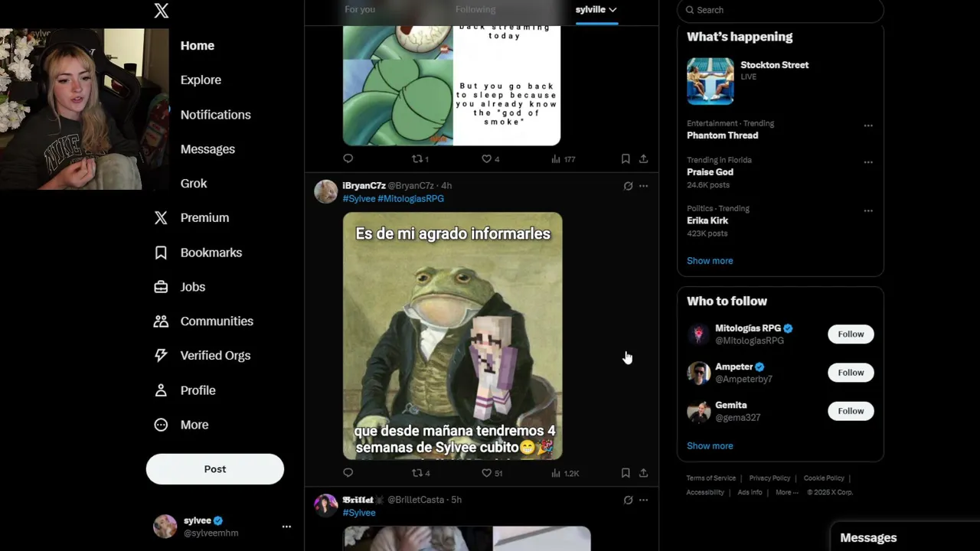Click the #MitologiasRPG hashtag
This screenshot has width=980, height=551.
click(x=410, y=199)
